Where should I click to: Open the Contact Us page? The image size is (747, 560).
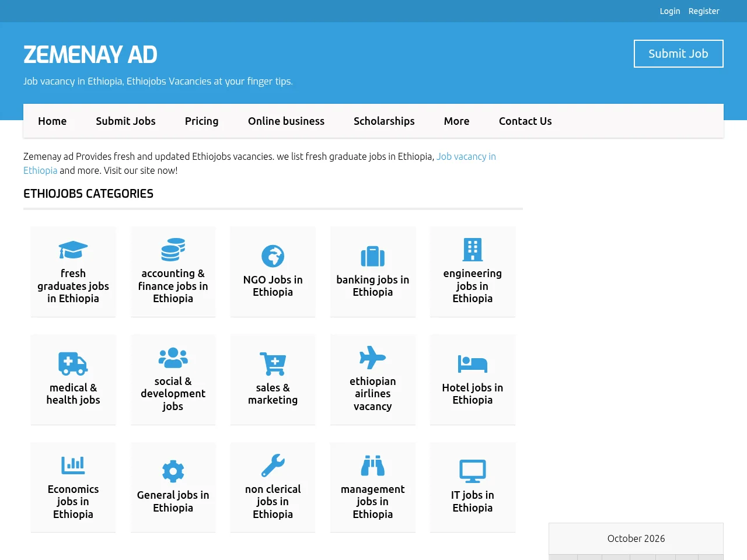(x=525, y=121)
